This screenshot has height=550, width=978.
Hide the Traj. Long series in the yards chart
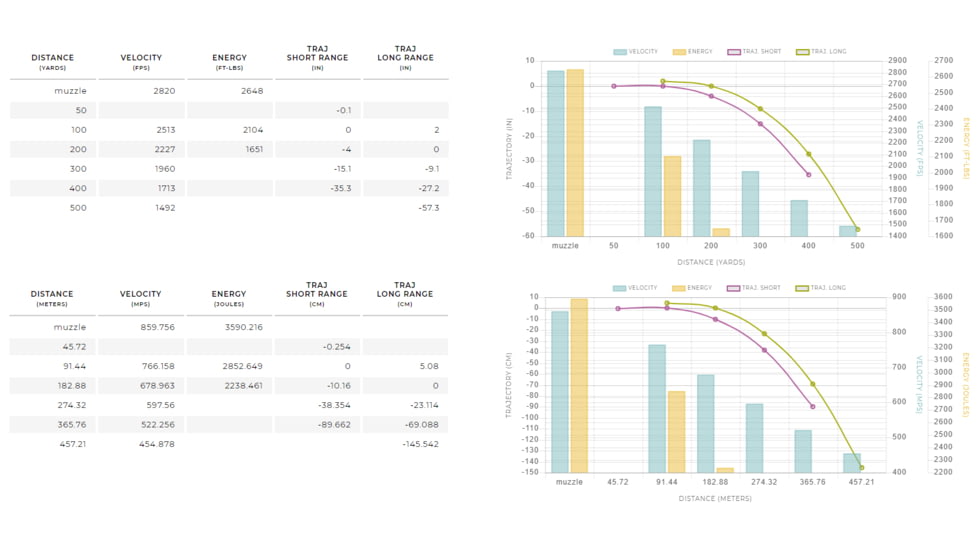[821, 51]
